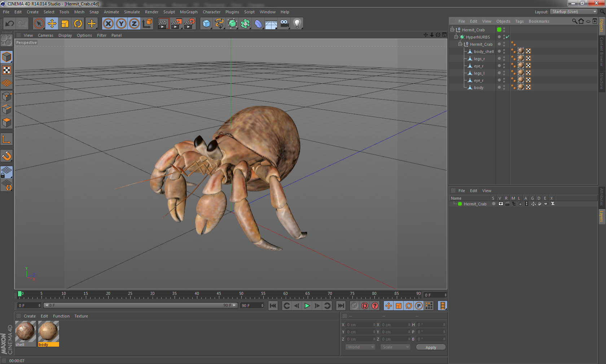Open the World coordinate dropdown
The height and width of the screenshot is (364, 606).
[x=360, y=347]
